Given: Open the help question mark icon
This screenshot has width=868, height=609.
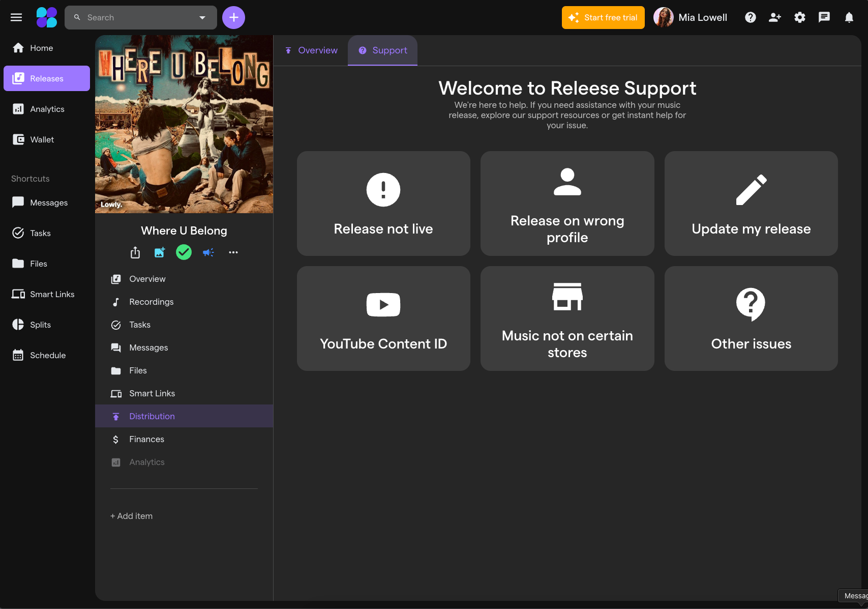Looking at the screenshot, I should click(751, 17).
